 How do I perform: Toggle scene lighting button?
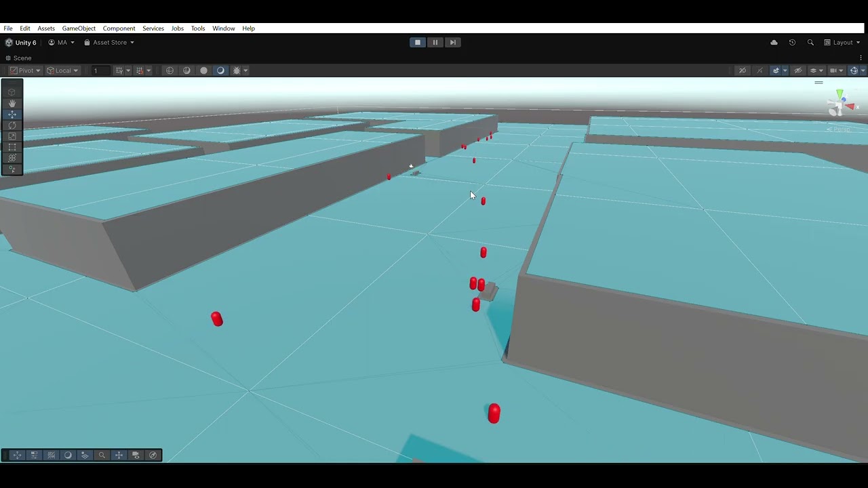click(x=759, y=70)
